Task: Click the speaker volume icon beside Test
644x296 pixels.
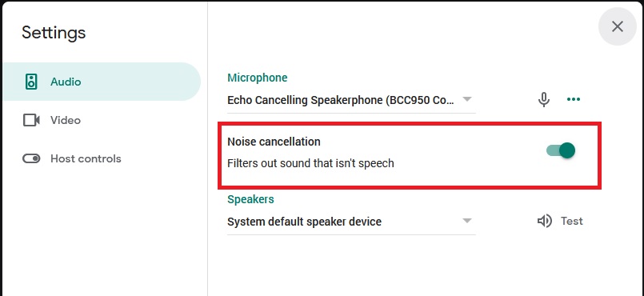Action: point(545,222)
